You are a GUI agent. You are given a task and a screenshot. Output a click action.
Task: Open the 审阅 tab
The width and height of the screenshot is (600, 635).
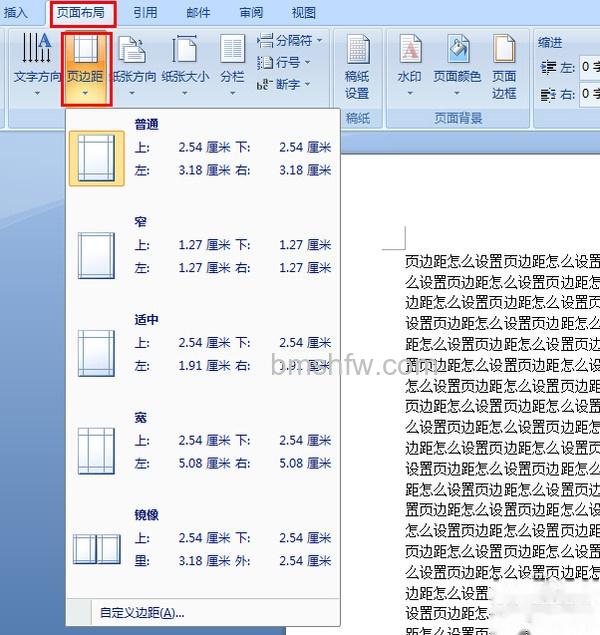251,13
